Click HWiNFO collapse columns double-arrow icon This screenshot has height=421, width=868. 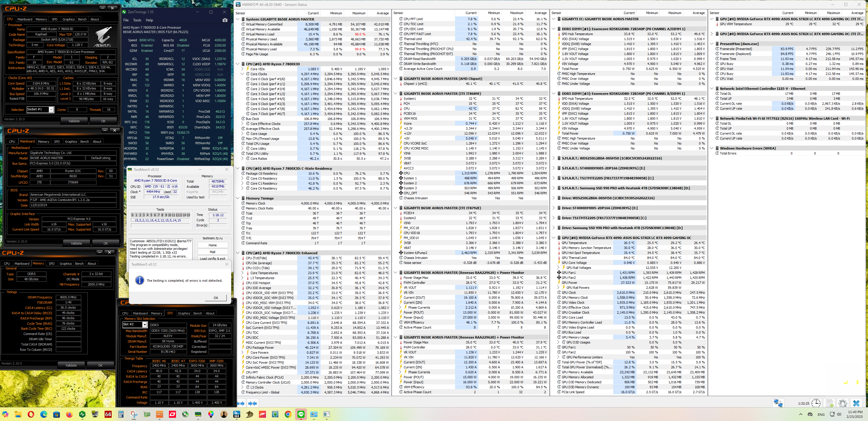tap(253, 403)
